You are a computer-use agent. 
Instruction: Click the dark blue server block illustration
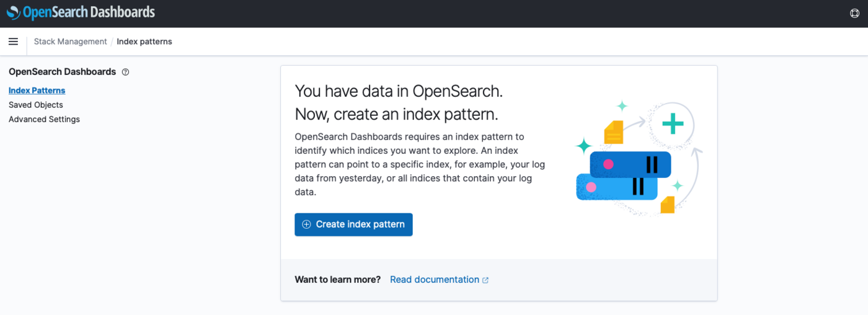(630, 164)
